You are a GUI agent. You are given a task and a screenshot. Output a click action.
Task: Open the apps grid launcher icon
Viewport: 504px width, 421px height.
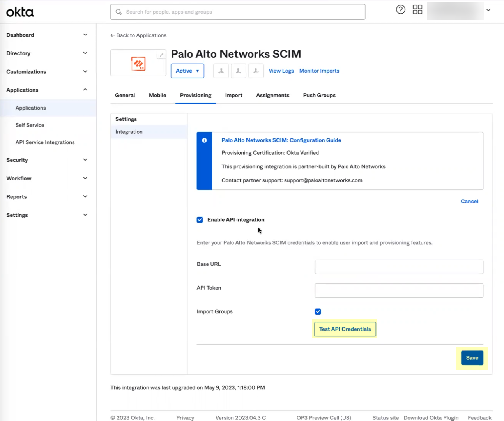point(417,9)
